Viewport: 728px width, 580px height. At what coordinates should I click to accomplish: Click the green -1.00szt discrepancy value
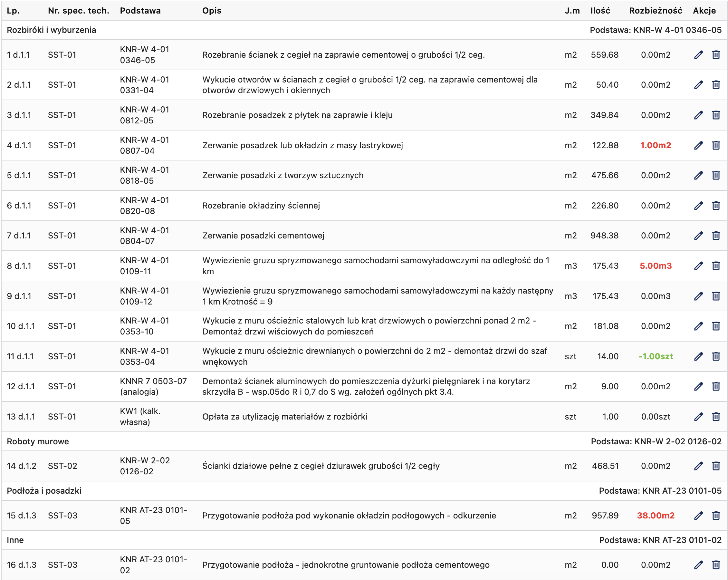click(x=656, y=356)
